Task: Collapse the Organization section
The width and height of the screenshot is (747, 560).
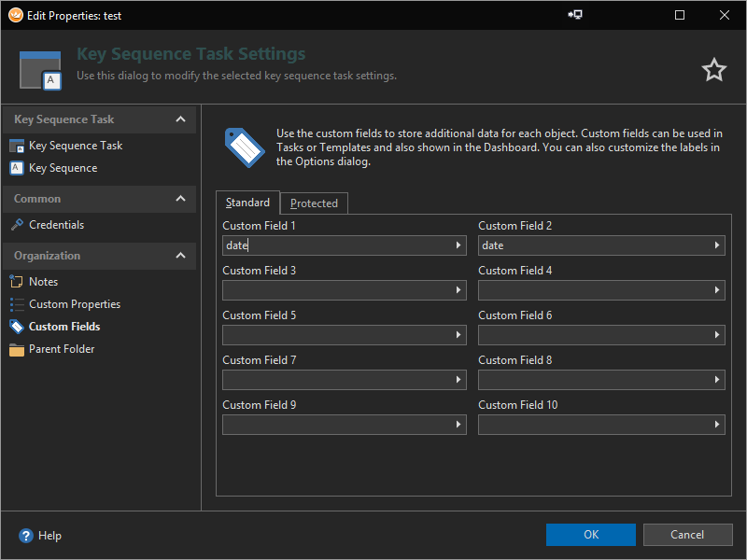Action: pyautogui.click(x=180, y=256)
